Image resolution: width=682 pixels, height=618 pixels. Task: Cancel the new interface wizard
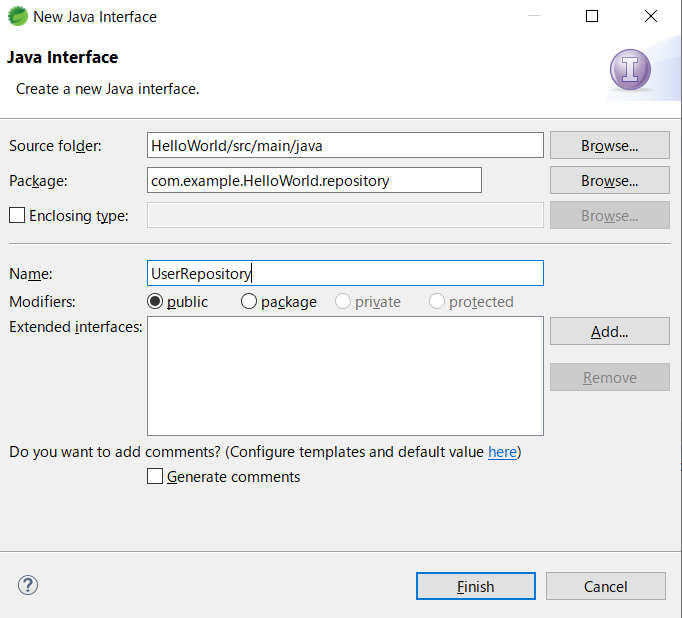(605, 586)
